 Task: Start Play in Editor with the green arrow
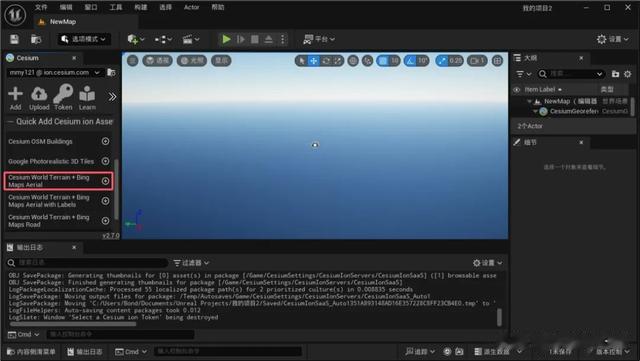coord(226,39)
